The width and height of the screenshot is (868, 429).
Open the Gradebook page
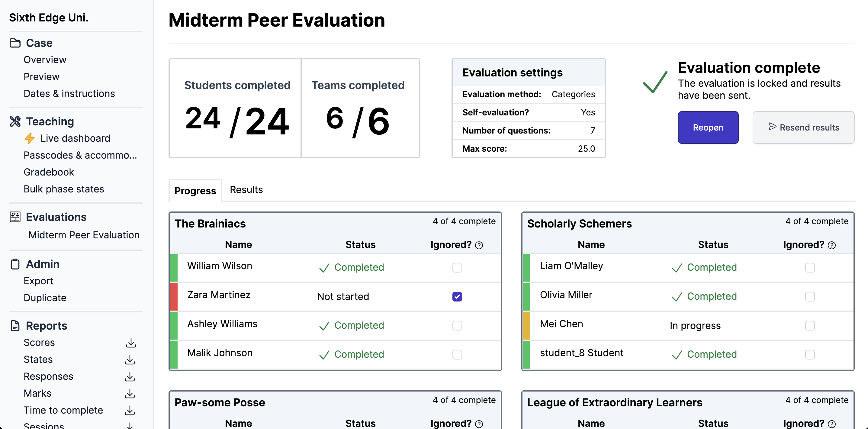pyautogui.click(x=49, y=172)
